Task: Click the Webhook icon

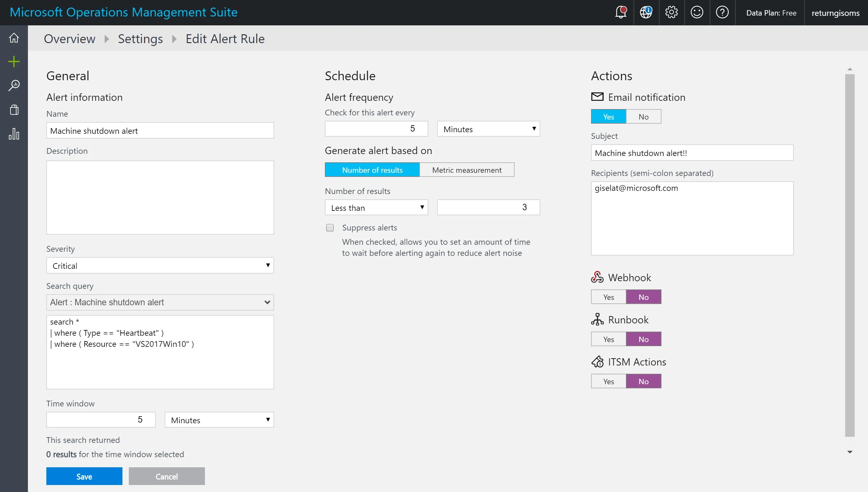Action: pyautogui.click(x=597, y=277)
